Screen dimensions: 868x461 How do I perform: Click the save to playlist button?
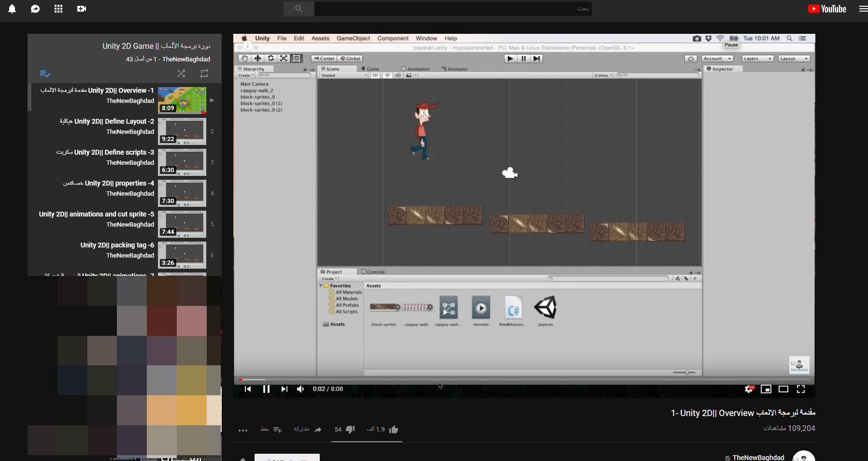278,430
